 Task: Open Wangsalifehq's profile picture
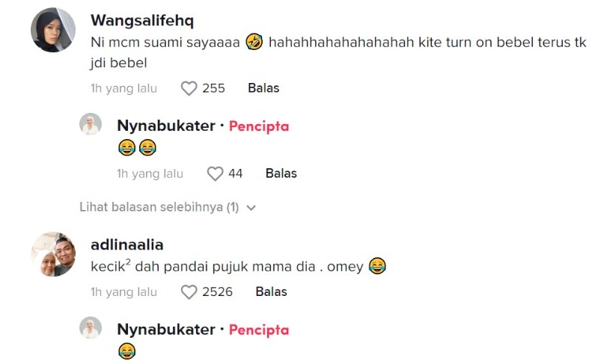pos(52,30)
